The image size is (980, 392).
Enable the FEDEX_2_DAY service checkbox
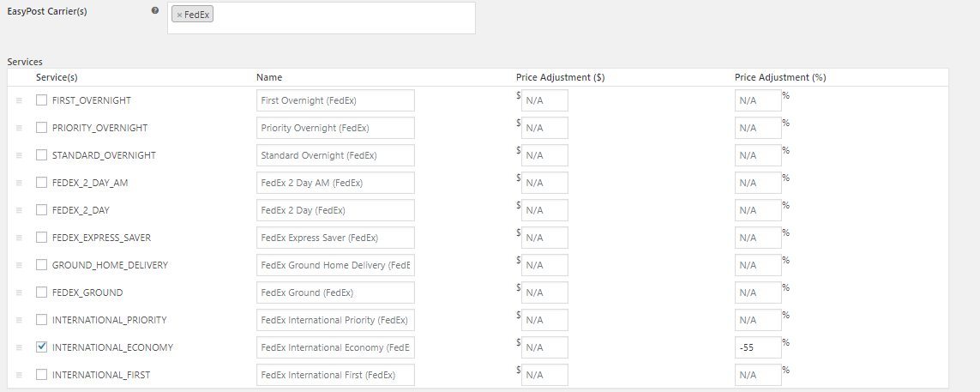[41, 210]
